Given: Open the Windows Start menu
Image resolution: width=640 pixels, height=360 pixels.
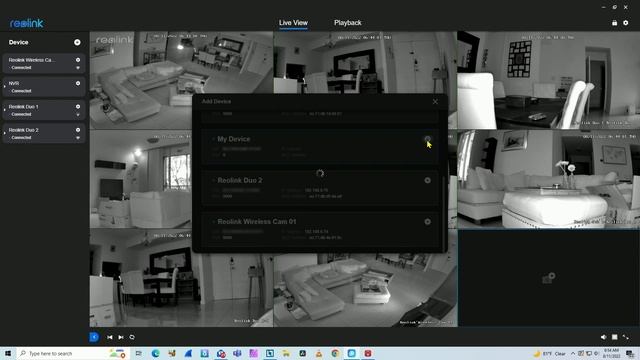Looking at the screenshot, I should click(x=8, y=353).
